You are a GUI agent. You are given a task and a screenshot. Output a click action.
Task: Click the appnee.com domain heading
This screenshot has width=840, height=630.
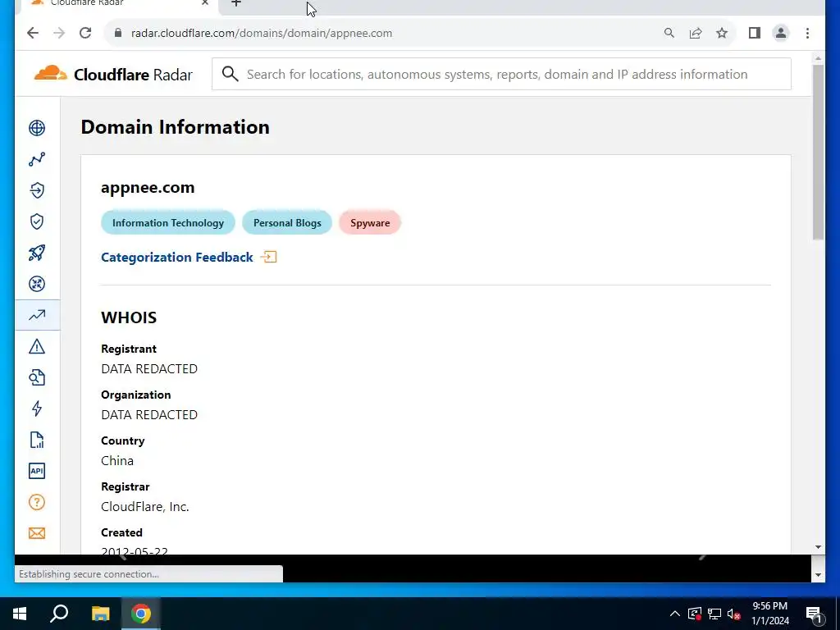point(148,188)
